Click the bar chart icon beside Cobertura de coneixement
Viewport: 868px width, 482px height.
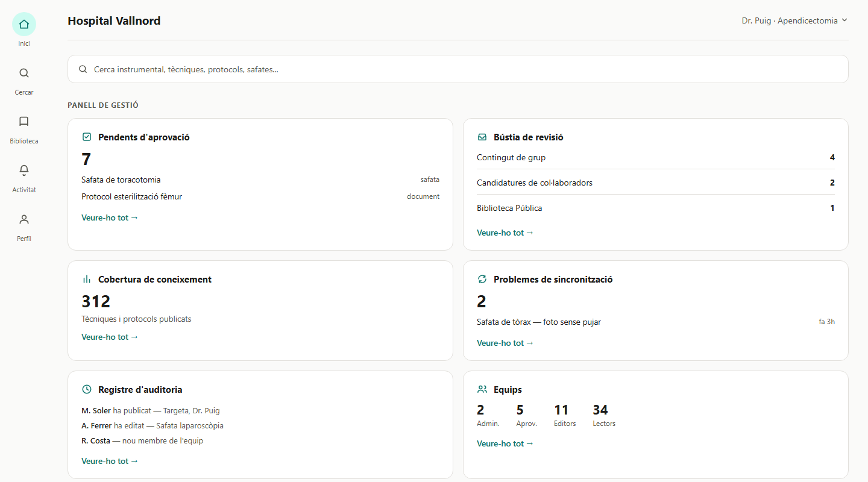pos(87,280)
